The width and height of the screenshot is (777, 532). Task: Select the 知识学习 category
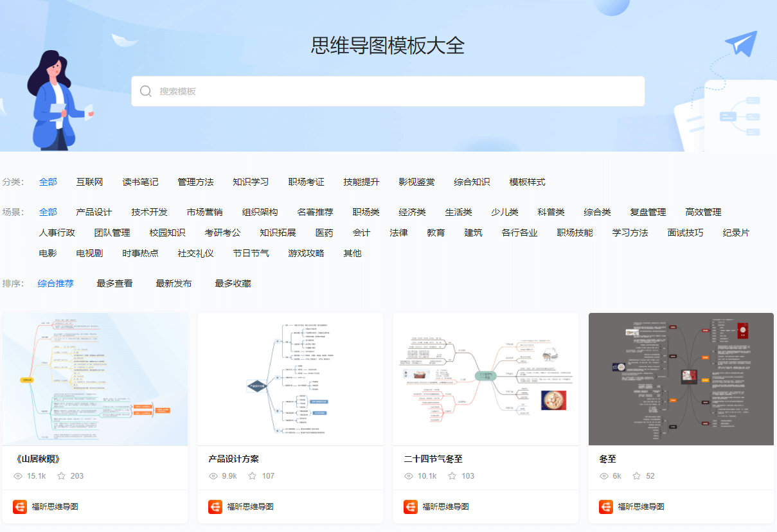click(251, 182)
